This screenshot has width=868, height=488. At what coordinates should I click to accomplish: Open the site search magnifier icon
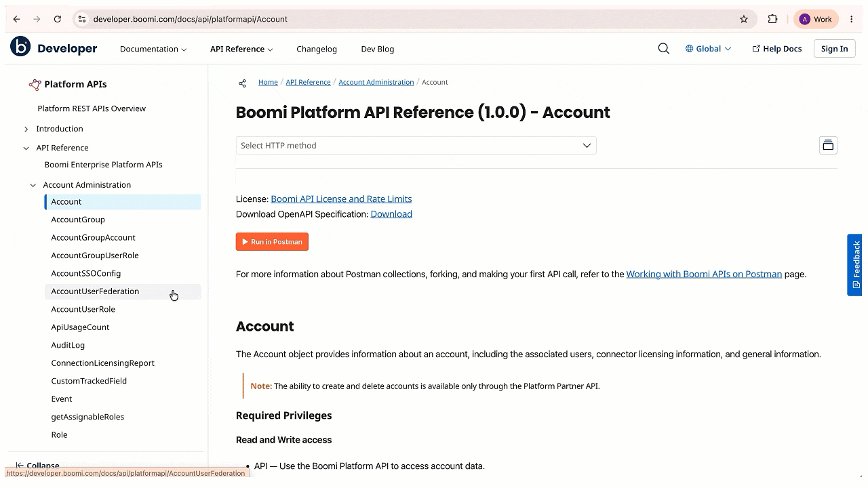pos(664,49)
